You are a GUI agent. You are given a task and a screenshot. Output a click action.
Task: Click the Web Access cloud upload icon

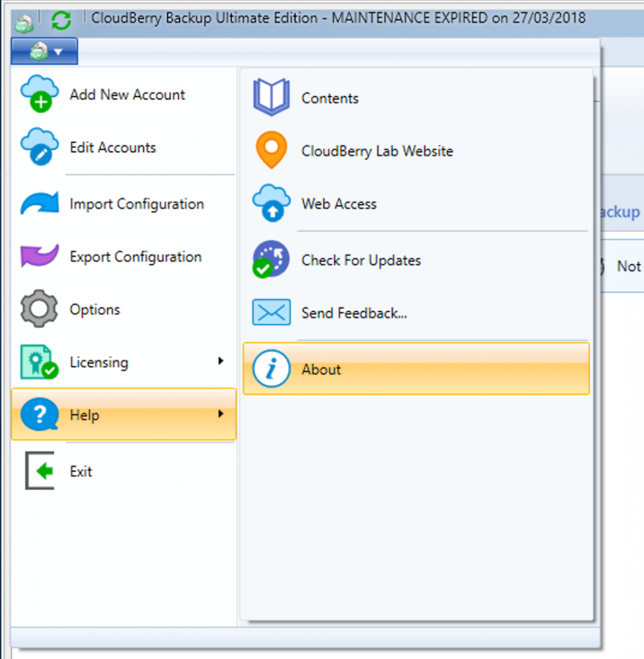pos(271,203)
